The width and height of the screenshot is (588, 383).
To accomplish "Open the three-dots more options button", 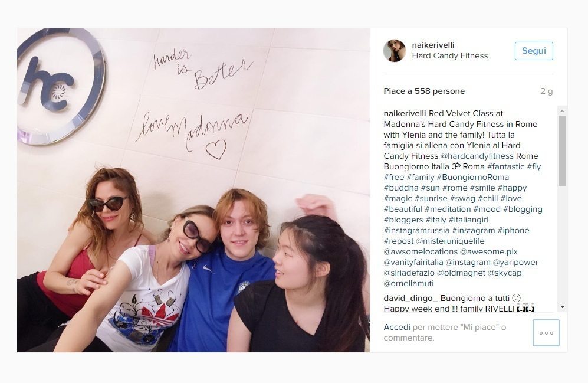I will pyautogui.click(x=546, y=333).
